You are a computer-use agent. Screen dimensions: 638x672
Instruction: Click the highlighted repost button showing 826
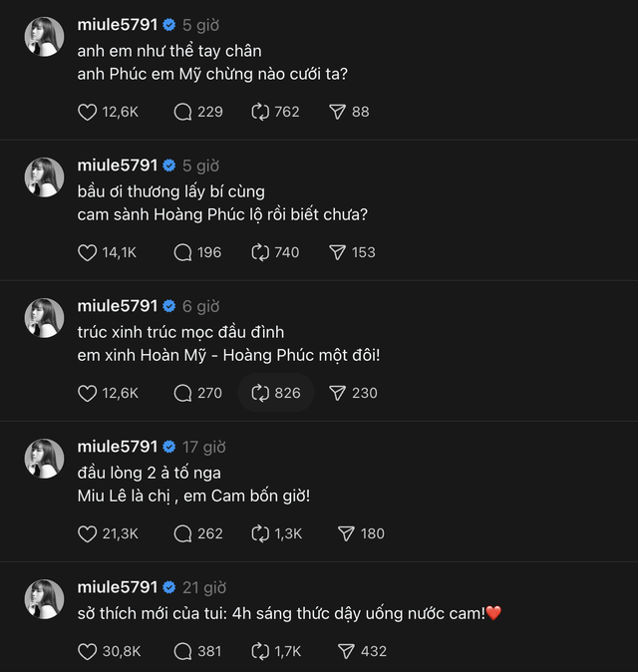pos(275,393)
